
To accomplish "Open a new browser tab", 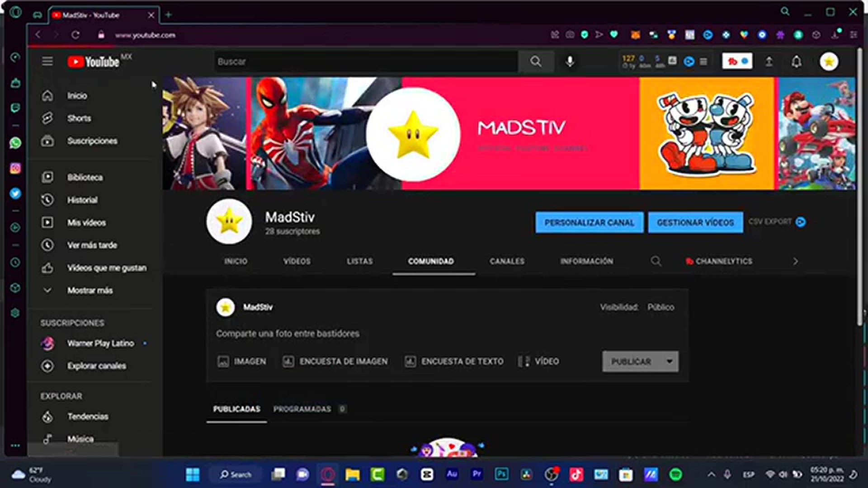I will (x=168, y=15).
